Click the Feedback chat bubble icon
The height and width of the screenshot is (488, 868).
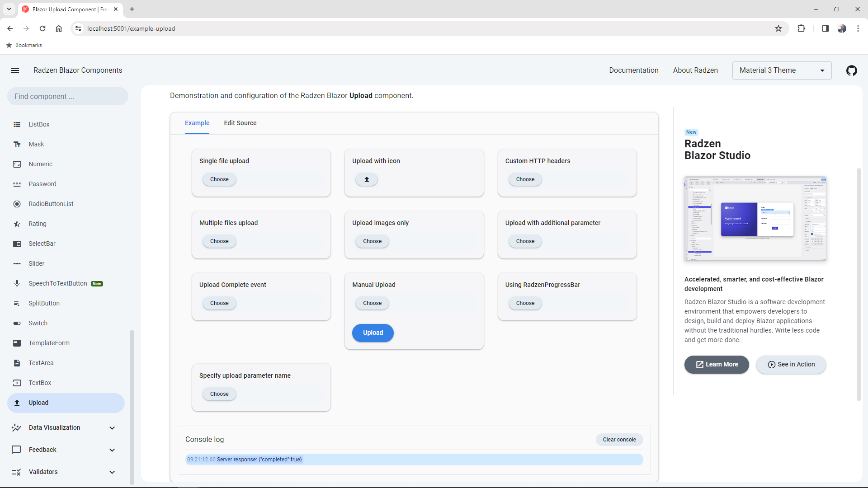coord(16,450)
